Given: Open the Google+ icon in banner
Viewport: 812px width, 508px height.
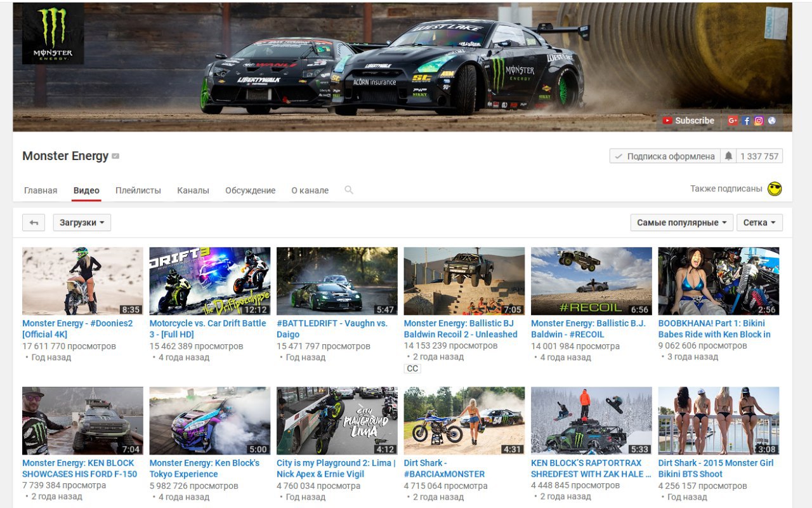Looking at the screenshot, I should pos(733,121).
